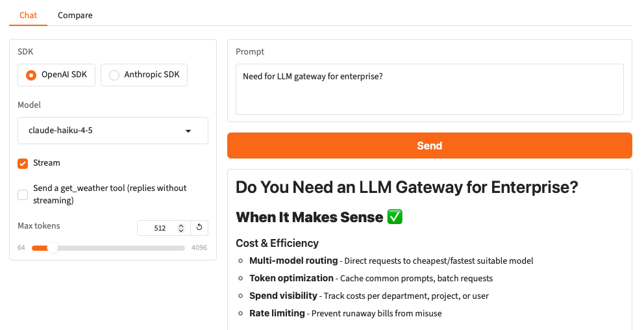Click the 'Multi-model routing' bullet text
This screenshot has height=330, width=644.
click(x=293, y=260)
